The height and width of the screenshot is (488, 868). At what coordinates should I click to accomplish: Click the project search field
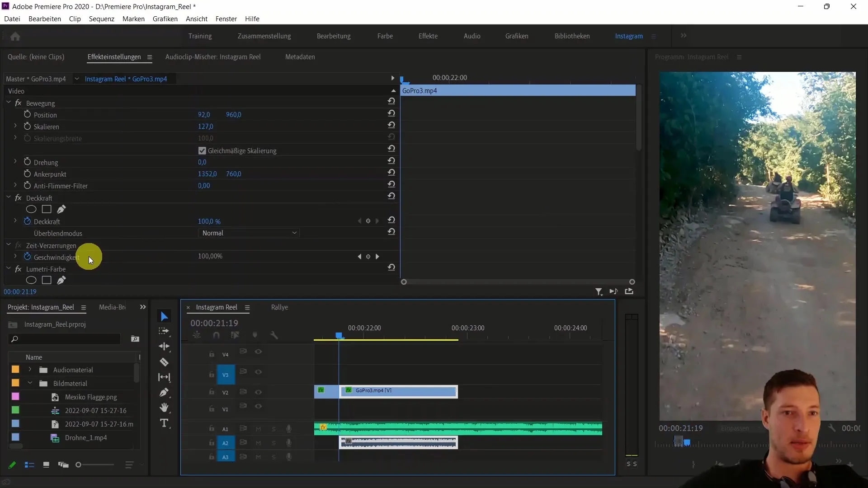tap(64, 339)
